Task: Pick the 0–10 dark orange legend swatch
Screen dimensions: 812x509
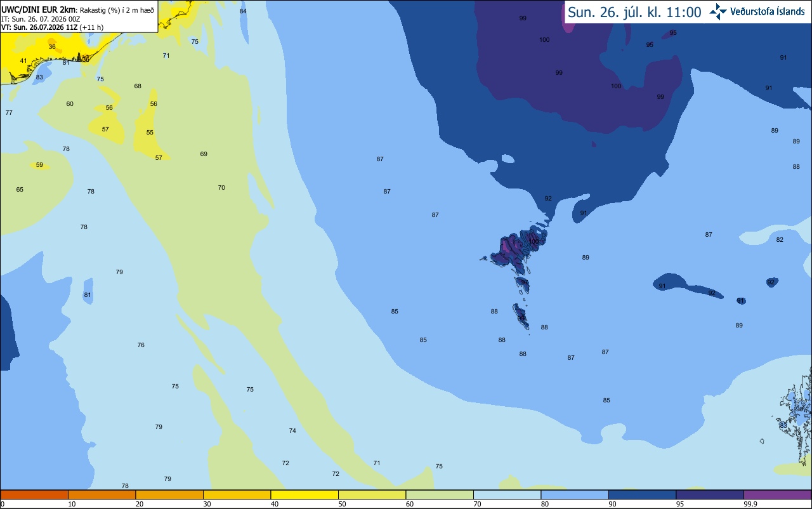Action: click(34, 494)
